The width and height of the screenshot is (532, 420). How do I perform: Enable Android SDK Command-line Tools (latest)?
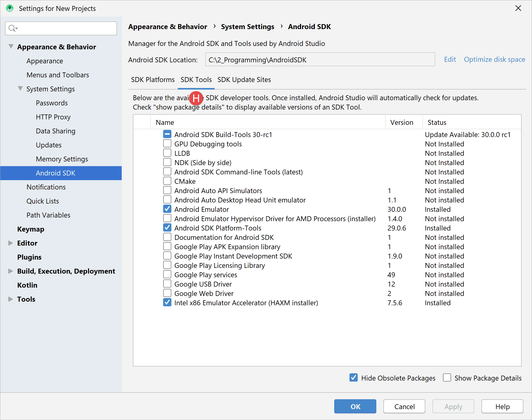167,172
